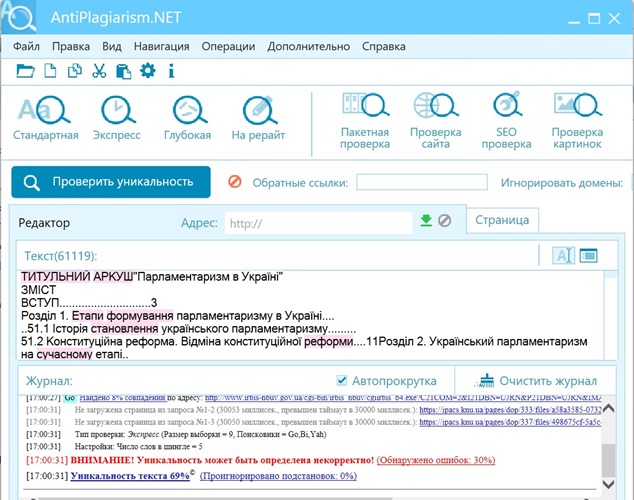This screenshot has width=634, height=500.
Task: Click the journal horizontal scrollbar
Action: click(x=215, y=498)
